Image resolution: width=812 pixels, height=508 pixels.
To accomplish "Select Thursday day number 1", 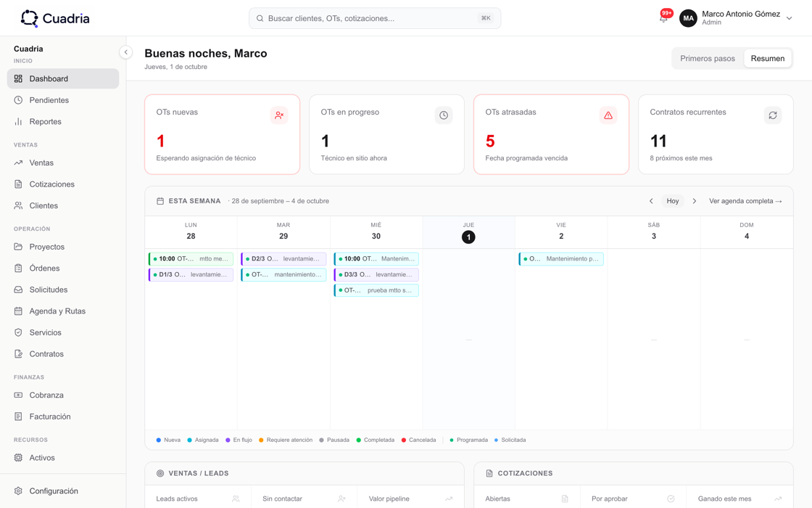I will 468,237.
